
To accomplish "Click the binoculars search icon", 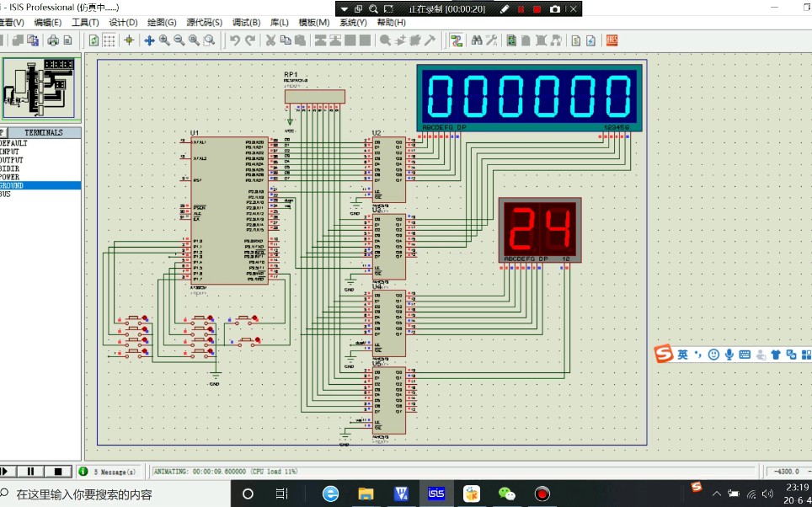I will click(x=477, y=40).
